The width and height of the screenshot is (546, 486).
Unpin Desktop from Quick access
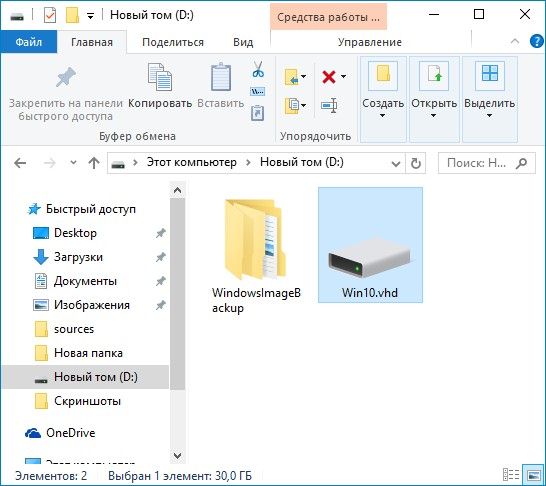(x=160, y=233)
